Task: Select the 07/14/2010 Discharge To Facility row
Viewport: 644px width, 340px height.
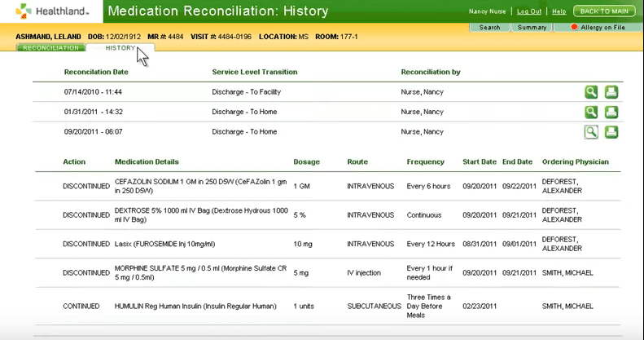Action: [244, 92]
